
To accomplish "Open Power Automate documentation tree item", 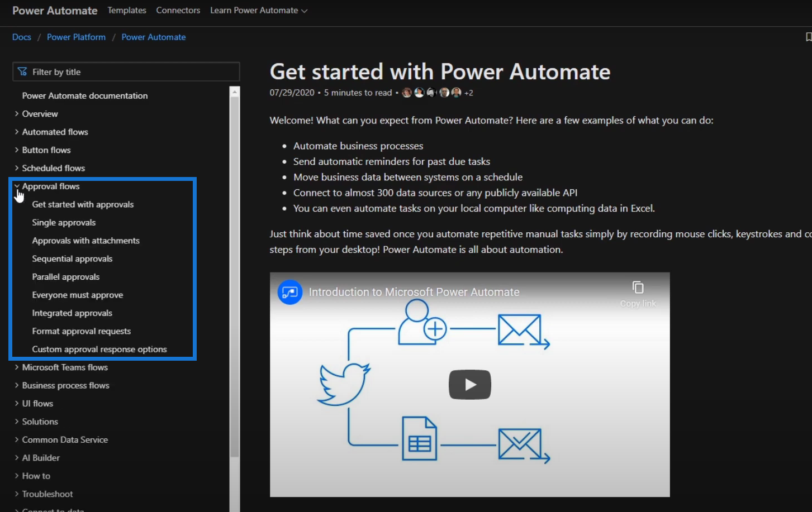I will pyautogui.click(x=85, y=95).
